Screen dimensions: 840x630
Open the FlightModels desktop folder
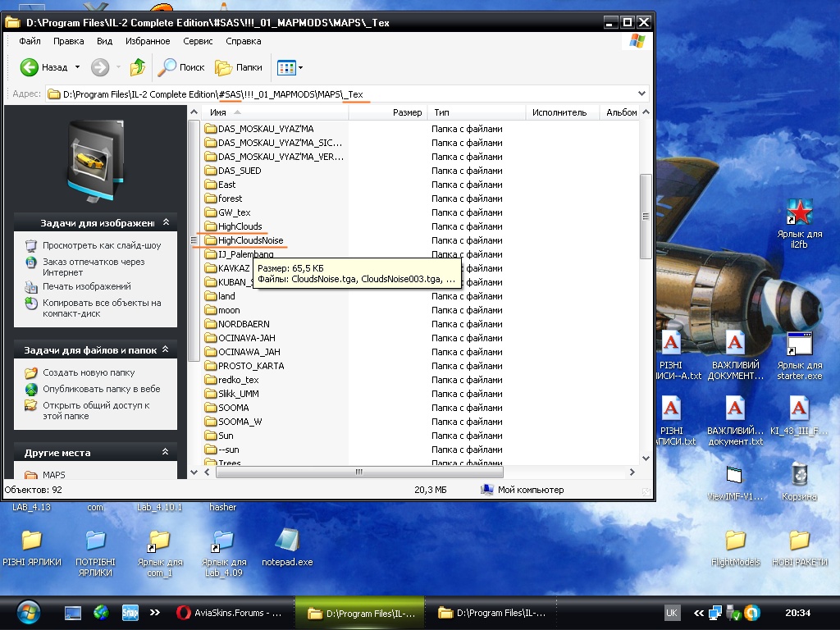tap(735, 541)
